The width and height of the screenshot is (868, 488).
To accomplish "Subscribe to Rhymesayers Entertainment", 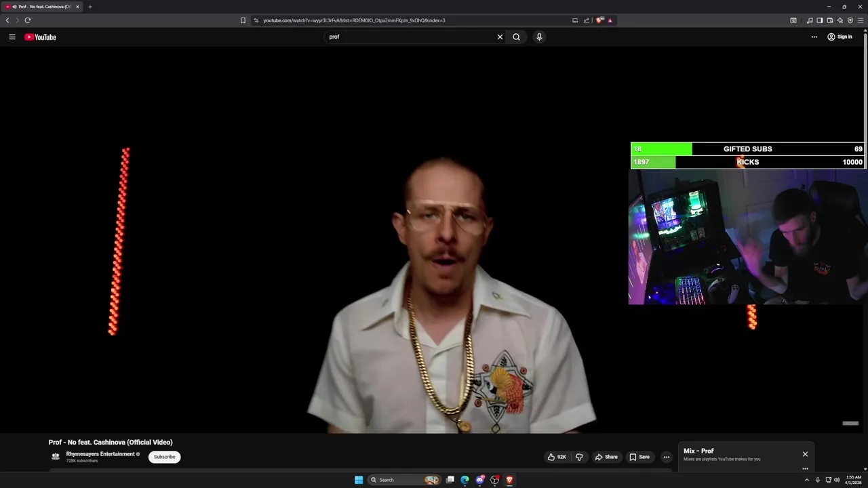I will click(x=164, y=457).
